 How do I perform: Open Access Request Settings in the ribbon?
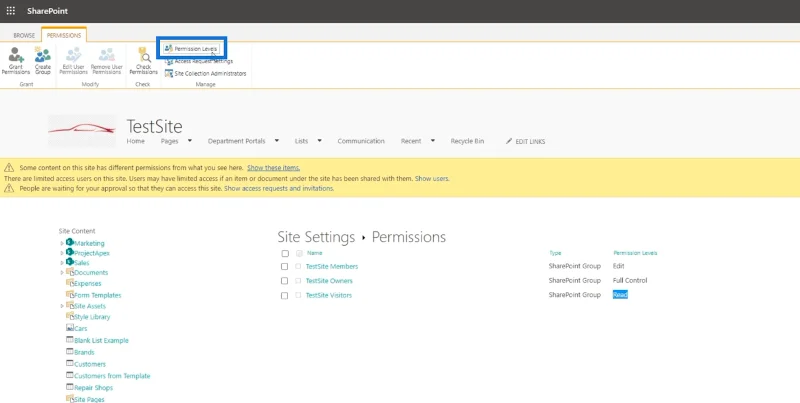click(199, 61)
